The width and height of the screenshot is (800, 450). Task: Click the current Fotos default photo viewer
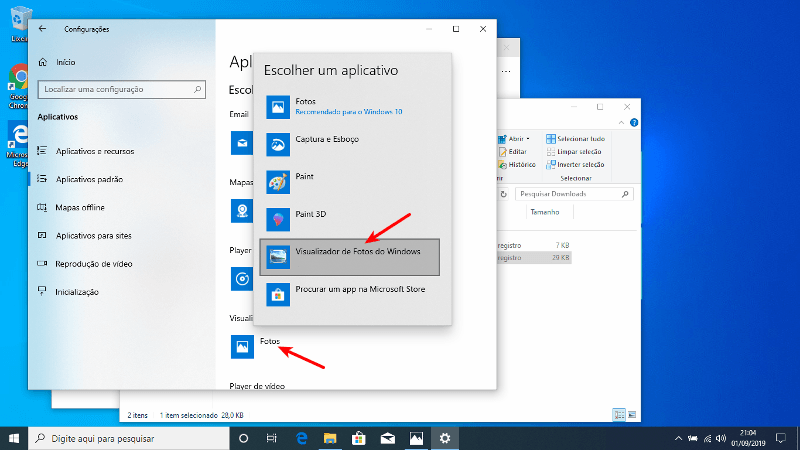point(242,346)
